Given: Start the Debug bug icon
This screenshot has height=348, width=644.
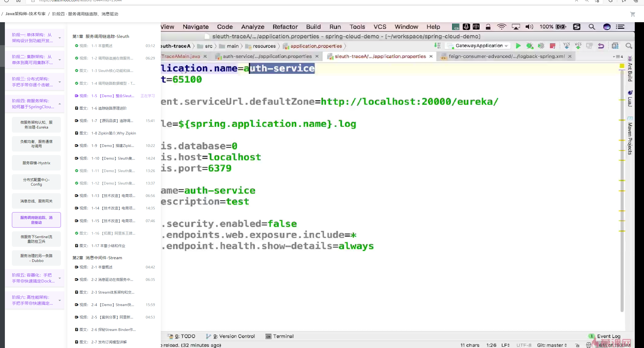Looking at the screenshot, I should click(529, 46).
